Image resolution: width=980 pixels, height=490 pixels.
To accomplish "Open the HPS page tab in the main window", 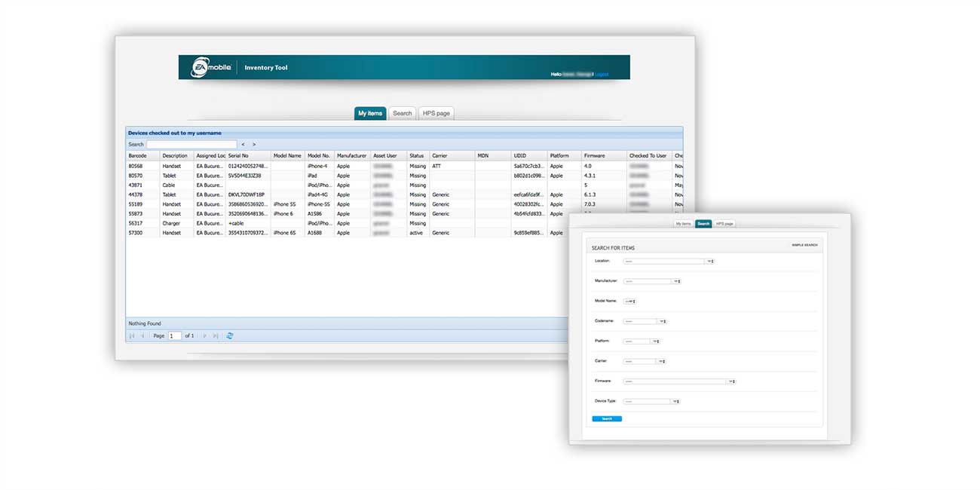I will (436, 113).
